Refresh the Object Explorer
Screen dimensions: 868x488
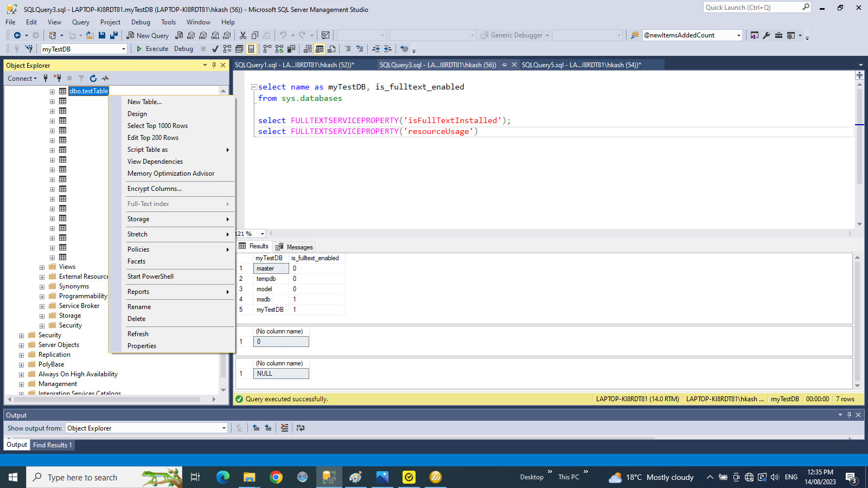[x=93, y=79]
